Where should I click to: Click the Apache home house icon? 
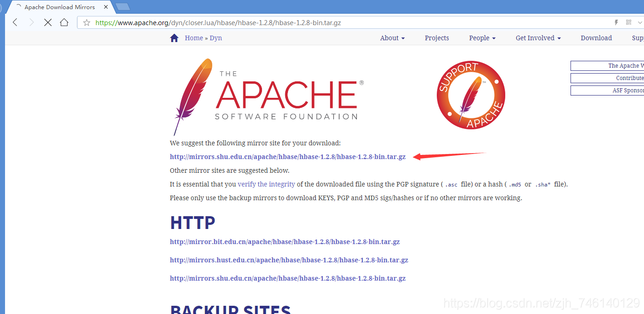pos(174,38)
